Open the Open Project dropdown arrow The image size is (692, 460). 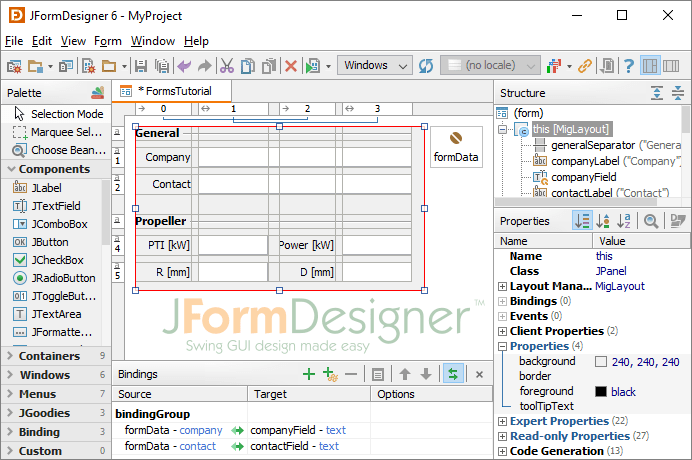50,67
